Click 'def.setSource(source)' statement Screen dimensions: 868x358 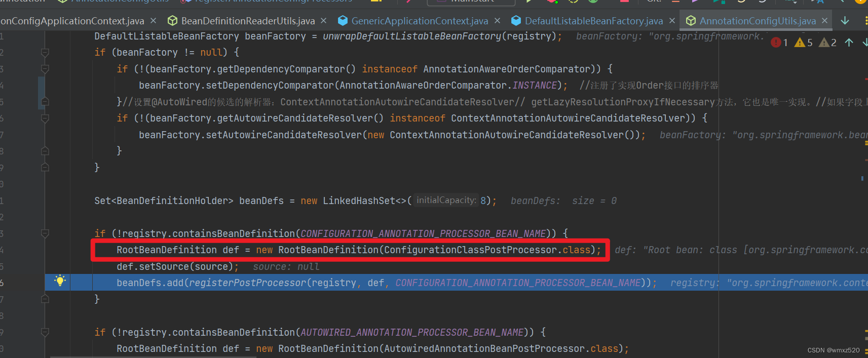[177, 267]
